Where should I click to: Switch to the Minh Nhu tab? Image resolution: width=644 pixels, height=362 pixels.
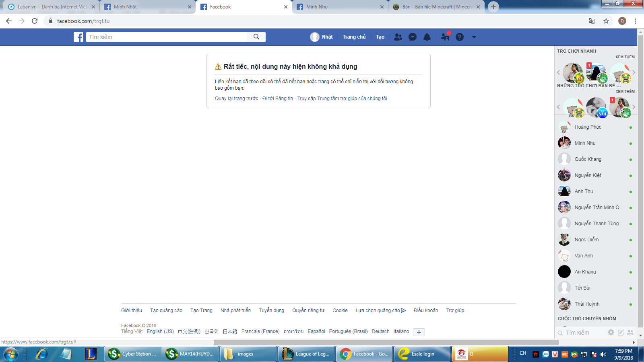[x=340, y=7]
